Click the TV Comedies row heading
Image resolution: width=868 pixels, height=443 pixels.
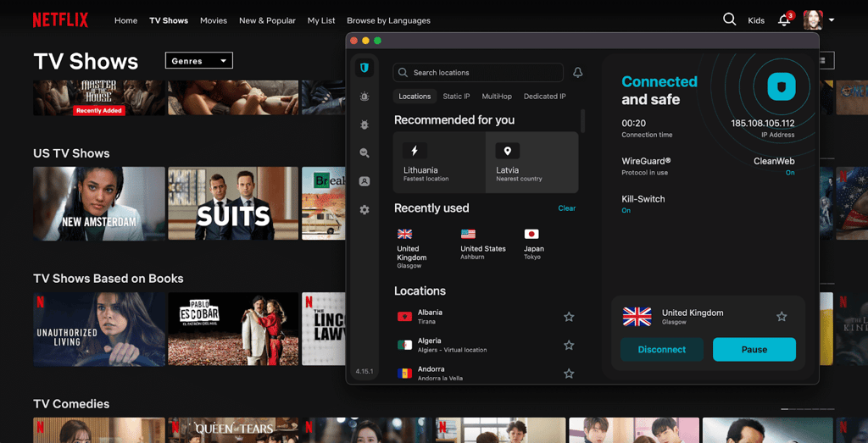coord(71,404)
